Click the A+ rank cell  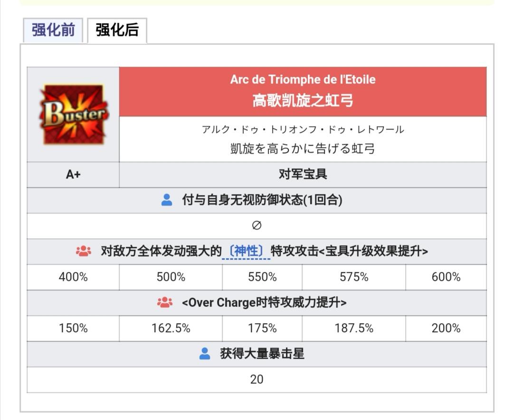(x=73, y=175)
